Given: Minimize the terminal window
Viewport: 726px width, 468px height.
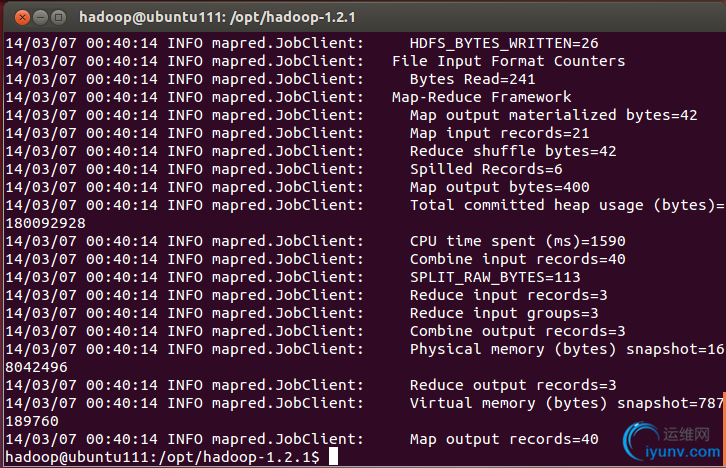Looking at the screenshot, I should 35,16.
